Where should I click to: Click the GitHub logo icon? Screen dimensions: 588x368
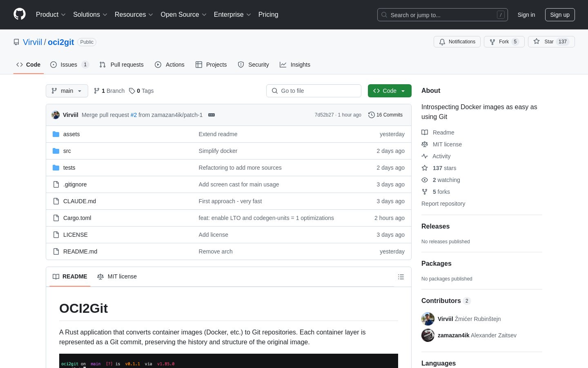click(20, 14)
